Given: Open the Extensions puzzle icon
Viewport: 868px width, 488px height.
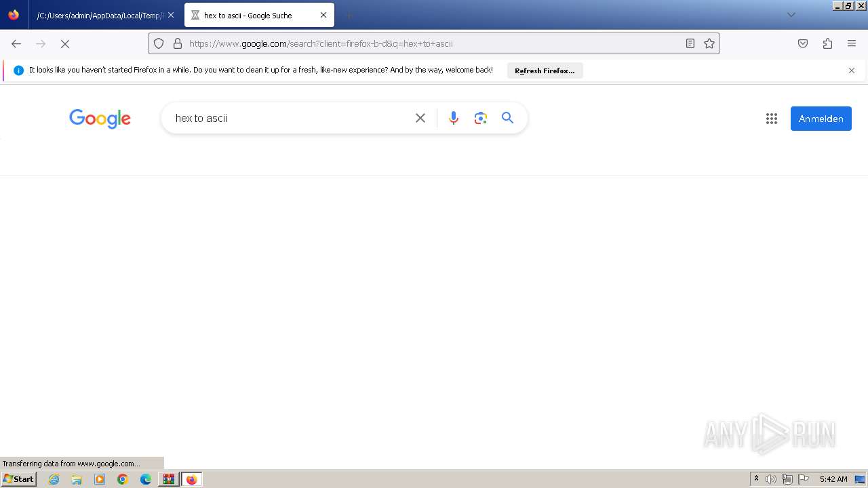Looking at the screenshot, I should 827,43.
